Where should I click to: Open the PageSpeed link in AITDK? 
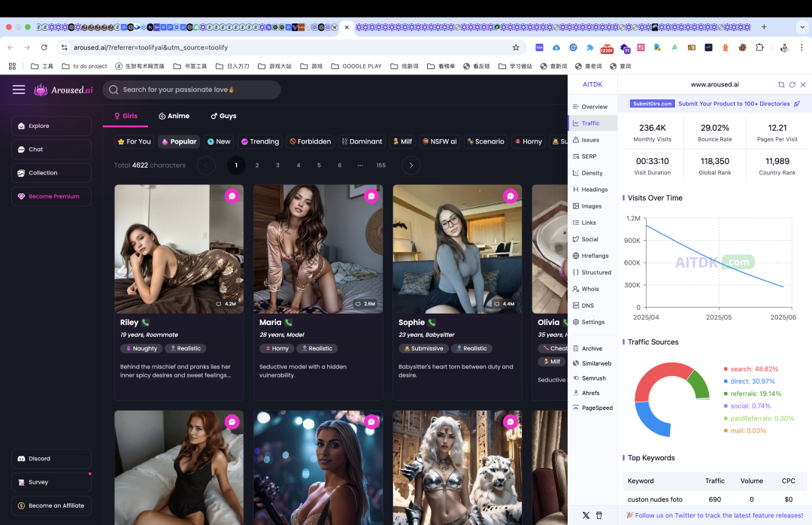point(592,408)
